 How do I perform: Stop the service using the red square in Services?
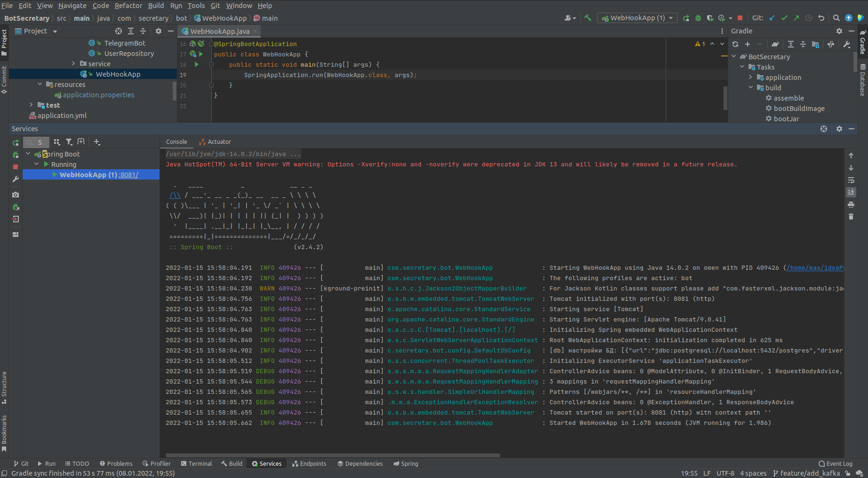16,167
